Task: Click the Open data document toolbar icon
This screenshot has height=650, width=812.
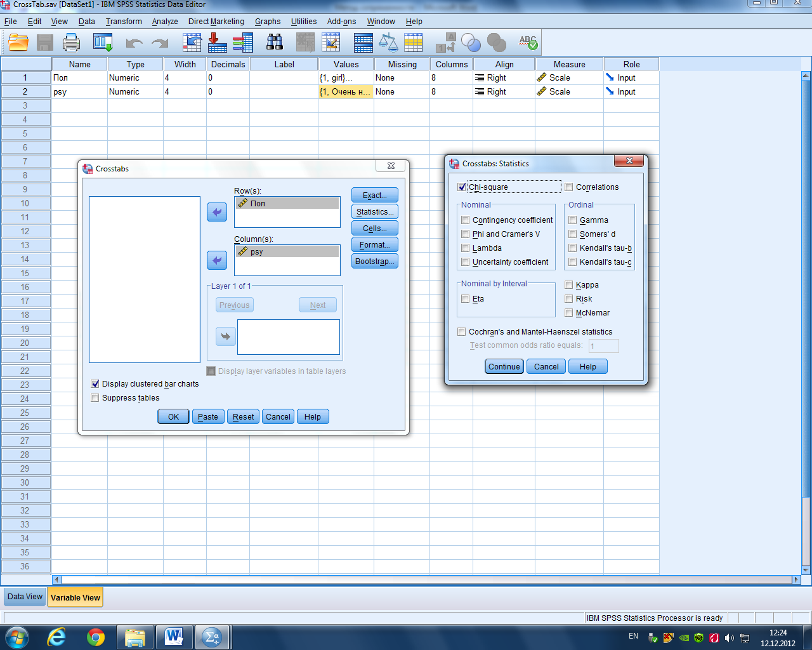Action: click(x=18, y=43)
